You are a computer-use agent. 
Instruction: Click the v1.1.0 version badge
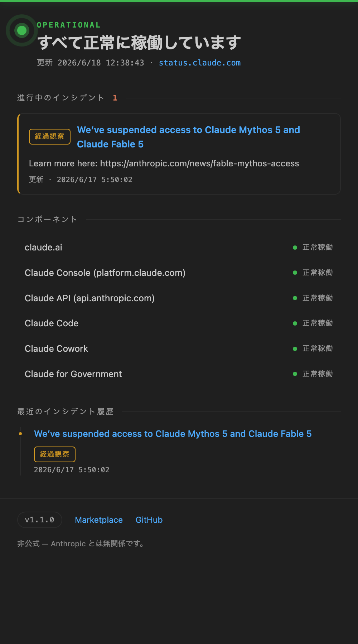point(40,520)
